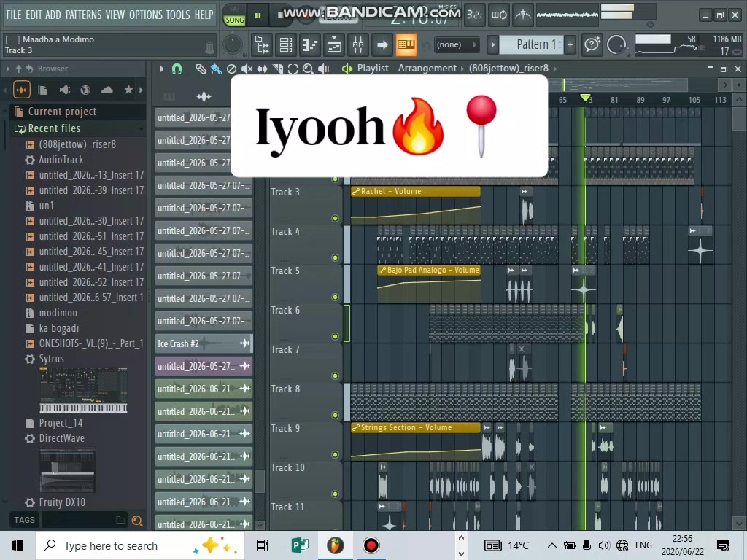Switch browser to the files tab icon
This screenshot has height=560, width=747.
click(x=42, y=90)
